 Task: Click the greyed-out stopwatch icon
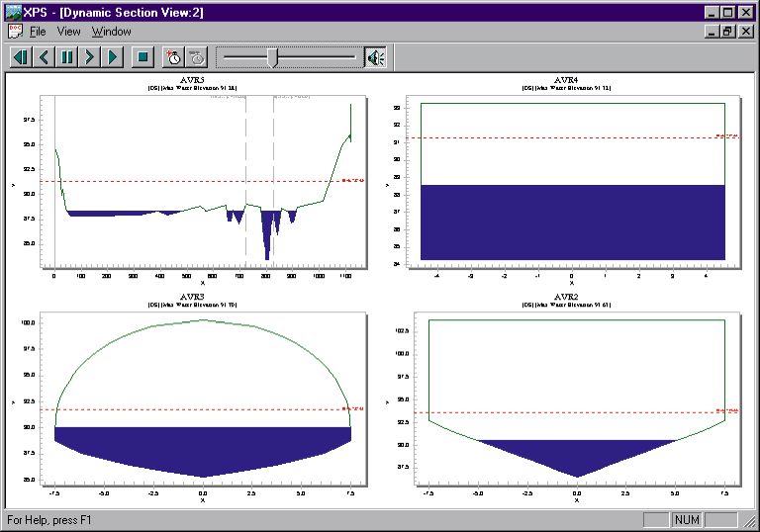click(x=197, y=57)
